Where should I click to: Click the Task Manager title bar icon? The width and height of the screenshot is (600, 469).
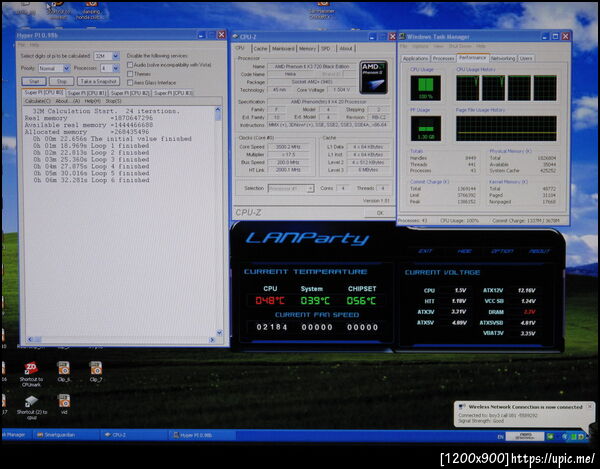(402, 37)
